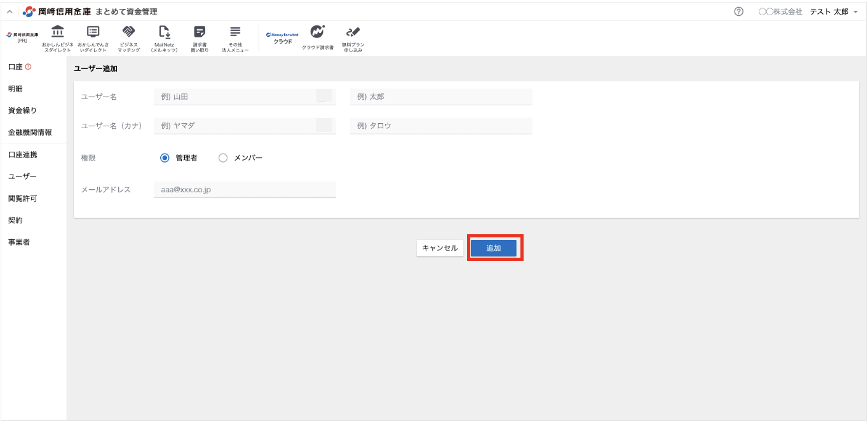Viewport: 868px width, 424px height.
Task: Open MailNetz (メルネッツ) download icon
Action: point(164,32)
